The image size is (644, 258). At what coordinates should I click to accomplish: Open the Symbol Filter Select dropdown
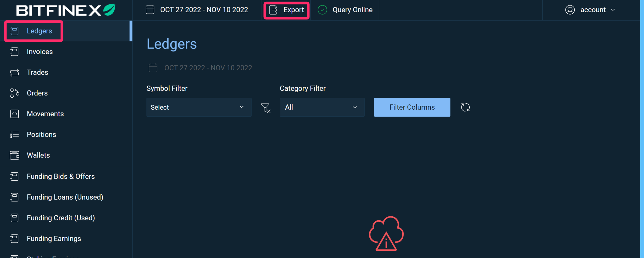coord(199,107)
